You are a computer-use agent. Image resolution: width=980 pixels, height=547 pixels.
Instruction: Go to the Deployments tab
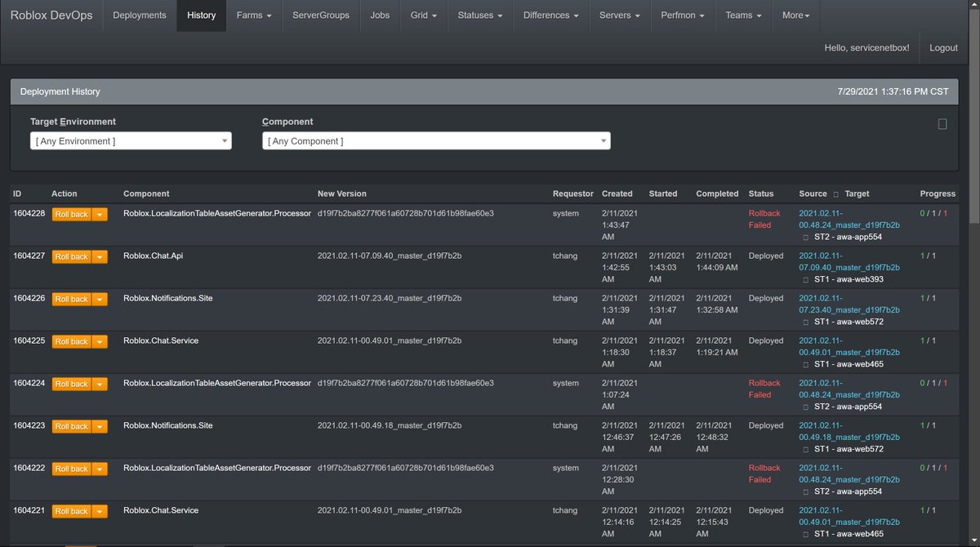point(140,16)
